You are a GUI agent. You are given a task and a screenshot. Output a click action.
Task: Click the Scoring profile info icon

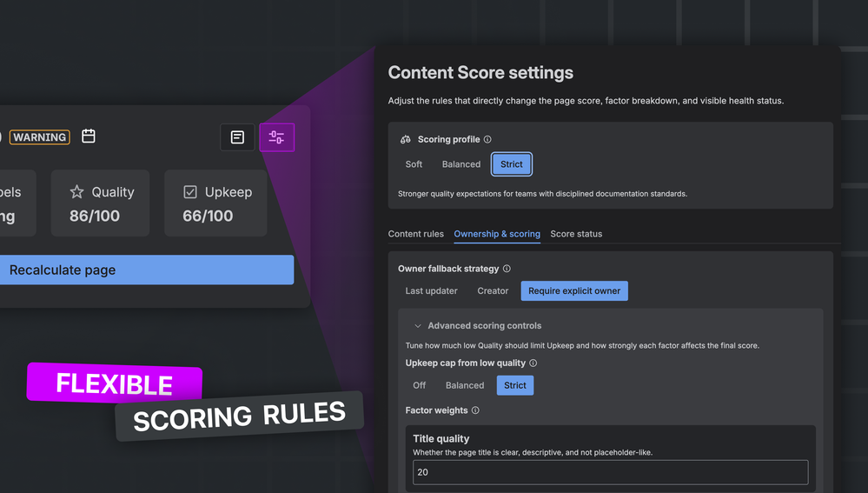point(487,140)
